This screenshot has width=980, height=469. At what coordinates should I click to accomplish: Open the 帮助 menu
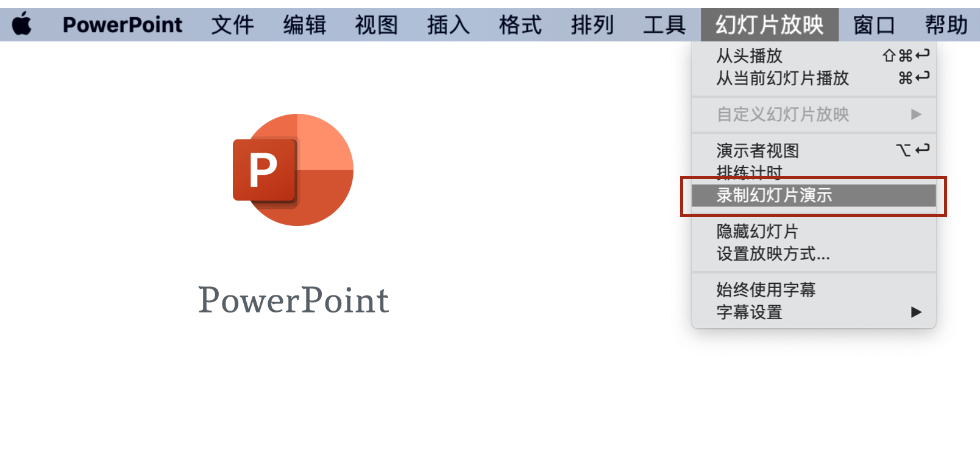pyautogui.click(x=946, y=25)
